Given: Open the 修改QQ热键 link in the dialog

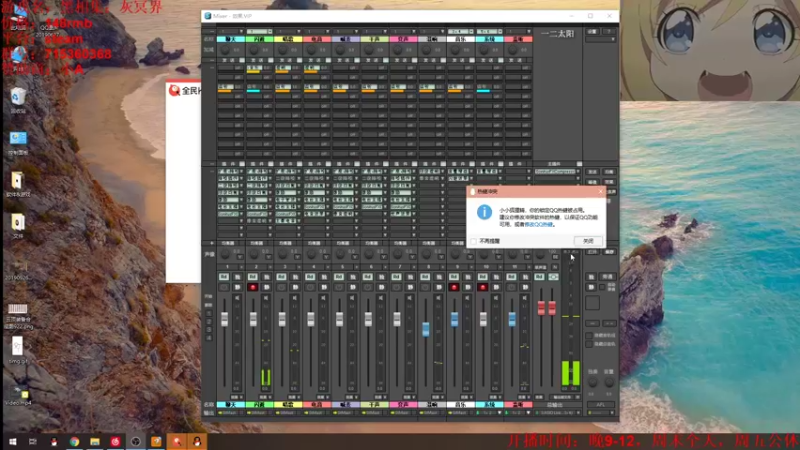Looking at the screenshot, I should [x=540, y=224].
